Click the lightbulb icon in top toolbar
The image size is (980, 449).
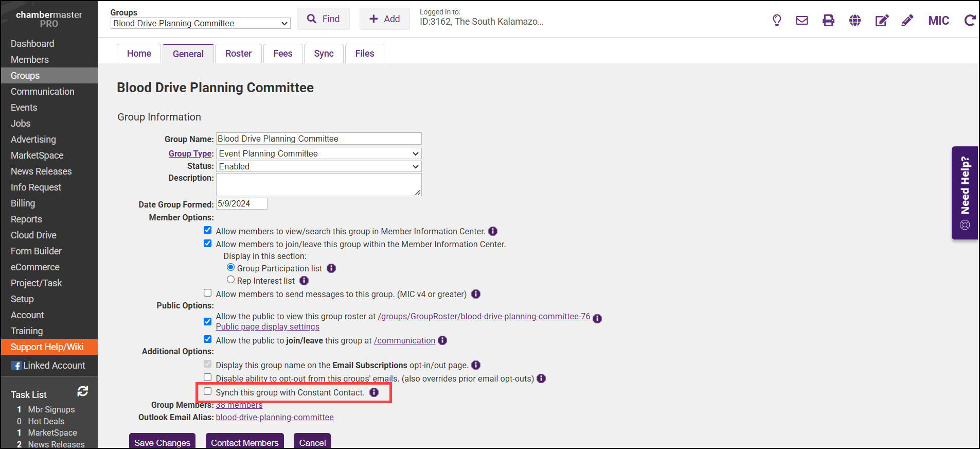[777, 20]
